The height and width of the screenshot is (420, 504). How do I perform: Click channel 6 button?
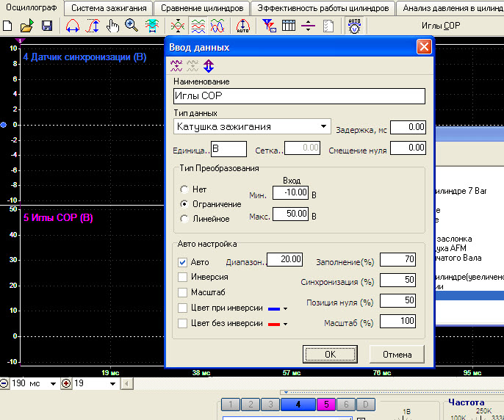coord(346,405)
